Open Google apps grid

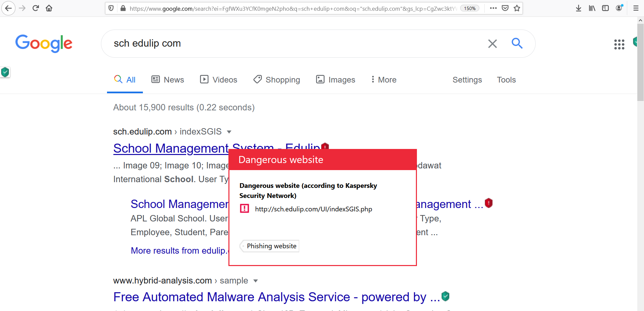click(x=619, y=44)
